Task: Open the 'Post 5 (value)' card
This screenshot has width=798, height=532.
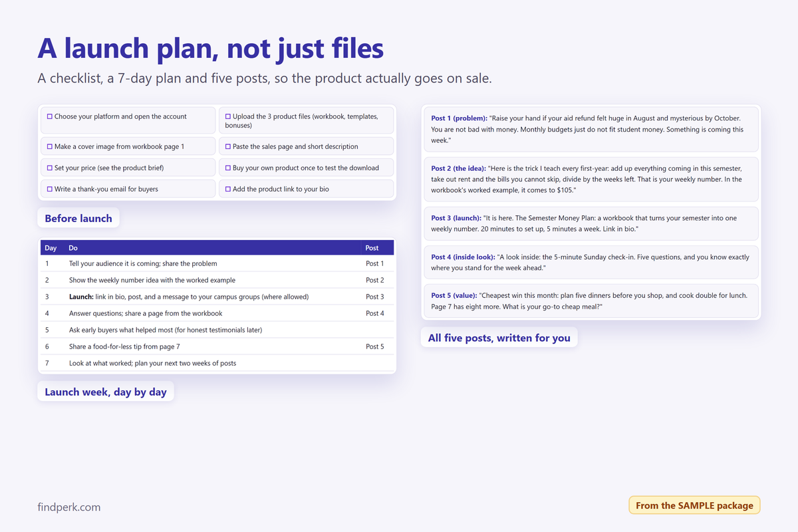Action: pyautogui.click(x=591, y=301)
